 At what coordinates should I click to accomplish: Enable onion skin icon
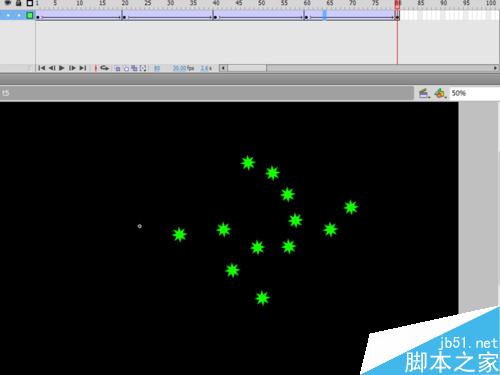[117, 68]
